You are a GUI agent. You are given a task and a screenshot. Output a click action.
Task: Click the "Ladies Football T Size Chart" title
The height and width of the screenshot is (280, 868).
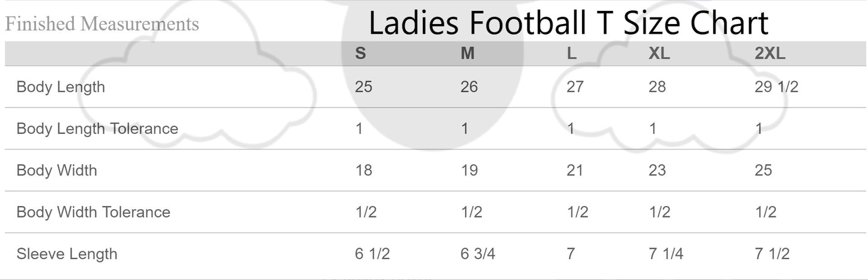click(568, 24)
